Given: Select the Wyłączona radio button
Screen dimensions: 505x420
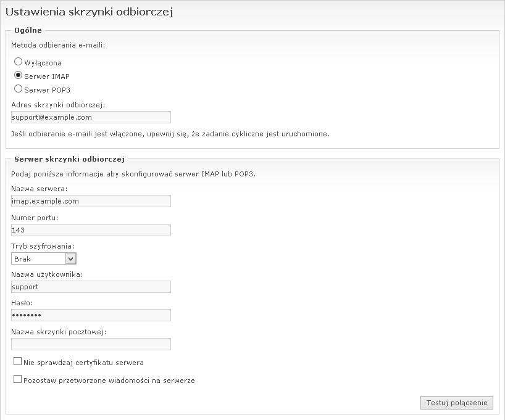Looking at the screenshot, I should point(18,62).
